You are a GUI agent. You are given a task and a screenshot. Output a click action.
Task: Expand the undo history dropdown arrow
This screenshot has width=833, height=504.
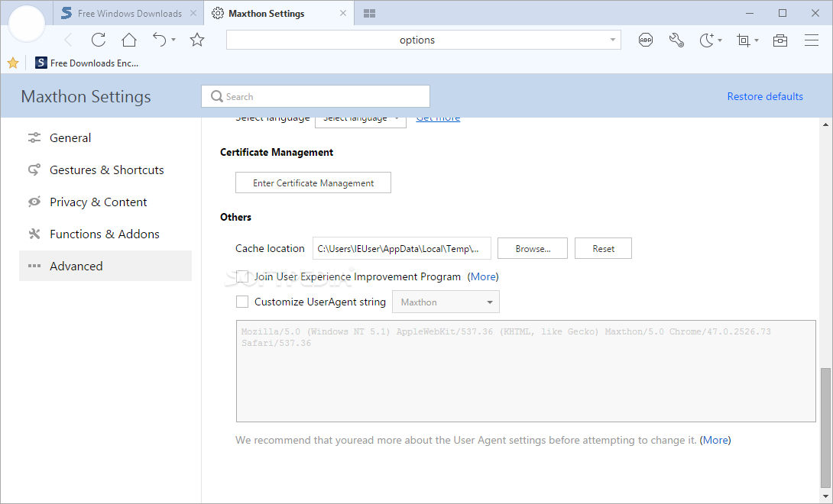(x=173, y=40)
